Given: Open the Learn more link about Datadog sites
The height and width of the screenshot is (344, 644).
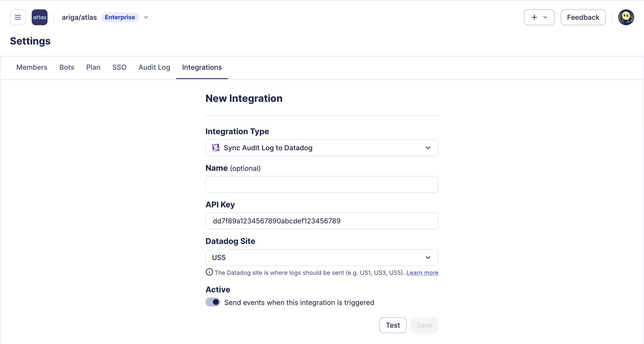Looking at the screenshot, I should coord(422,273).
